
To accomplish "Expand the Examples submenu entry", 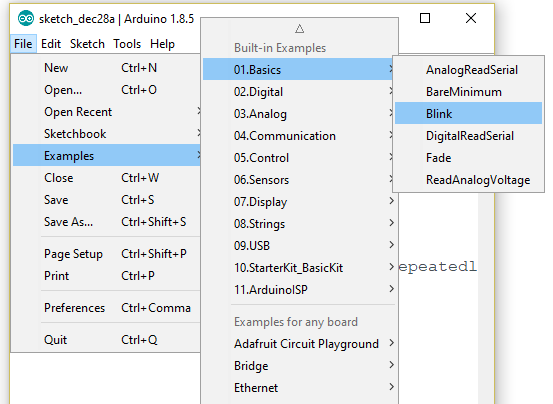I will tap(107, 156).
